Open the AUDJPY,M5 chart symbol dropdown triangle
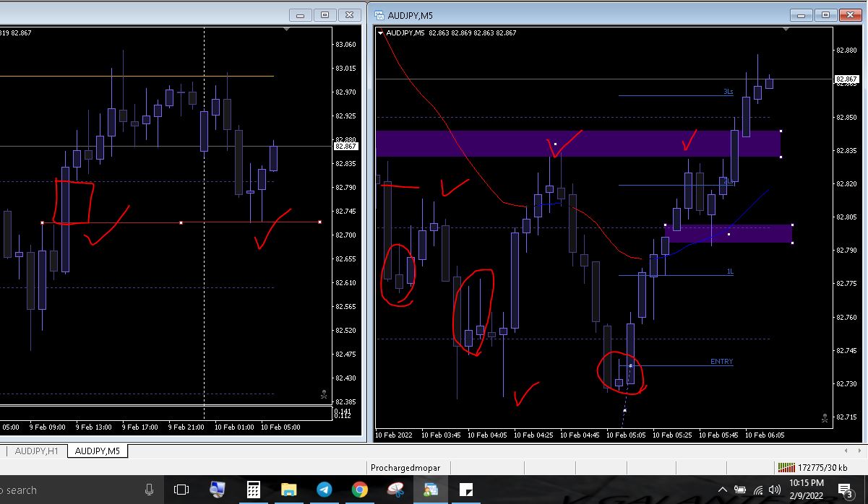The image size is (868, 504). (x=382, y=32)
